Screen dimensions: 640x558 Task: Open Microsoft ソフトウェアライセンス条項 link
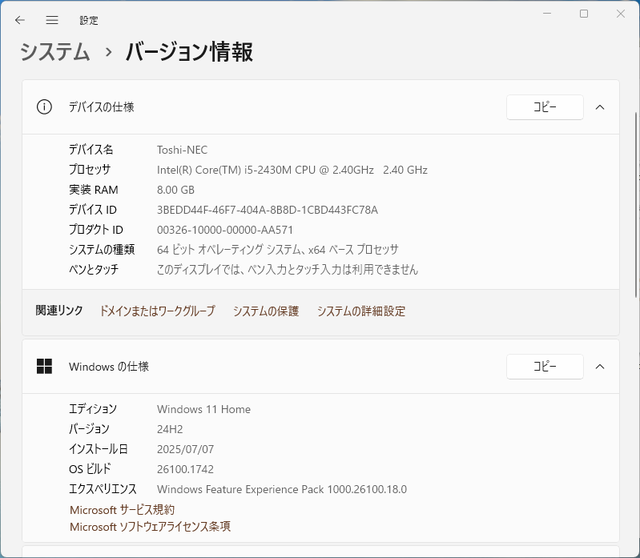[x=150, y=527]
